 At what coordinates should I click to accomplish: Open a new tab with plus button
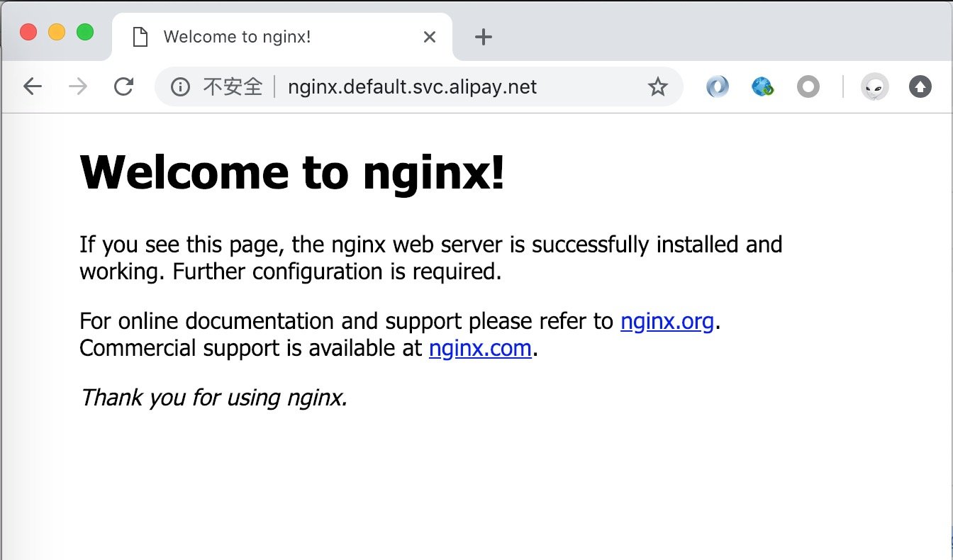pyautogui.click(x=483, y=37)
